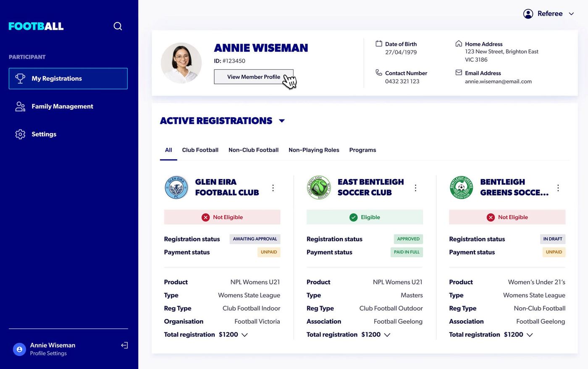Viewport: 588px width, 369px height.
Task: Click the AWAITING APPROVAL status badge
Action: [255, 239]
